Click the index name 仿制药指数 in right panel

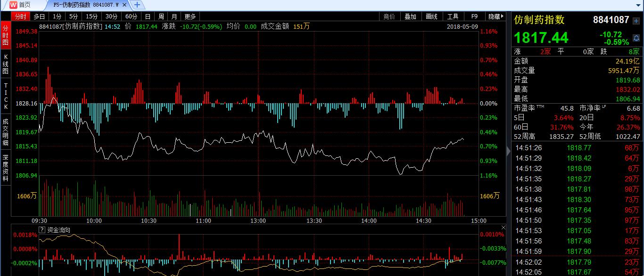(x=539, y=20)
